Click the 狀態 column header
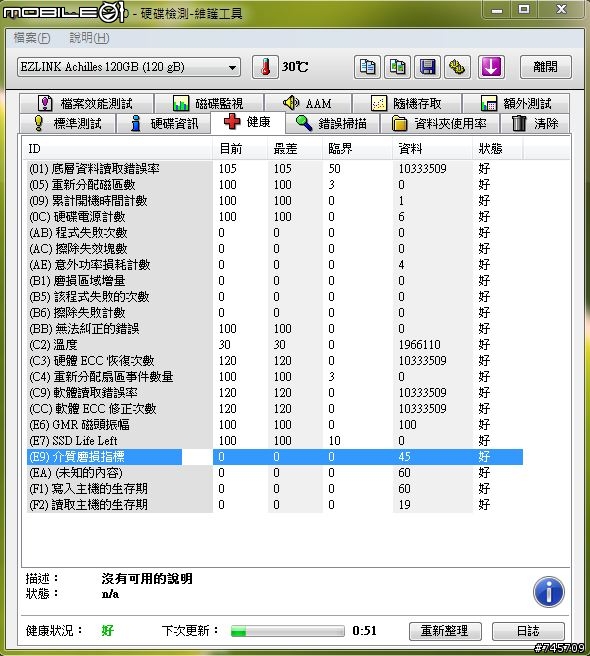 tap(498, 149)
